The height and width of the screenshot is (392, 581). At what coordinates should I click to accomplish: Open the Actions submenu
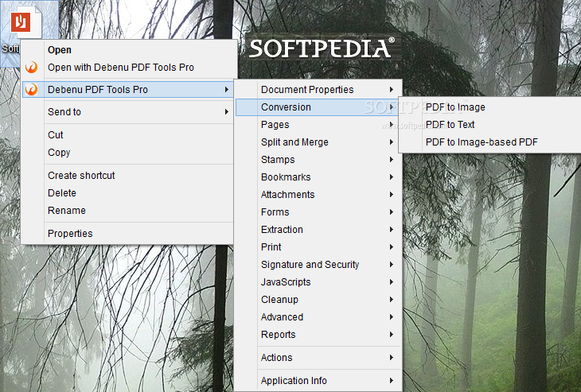(318, 358)
